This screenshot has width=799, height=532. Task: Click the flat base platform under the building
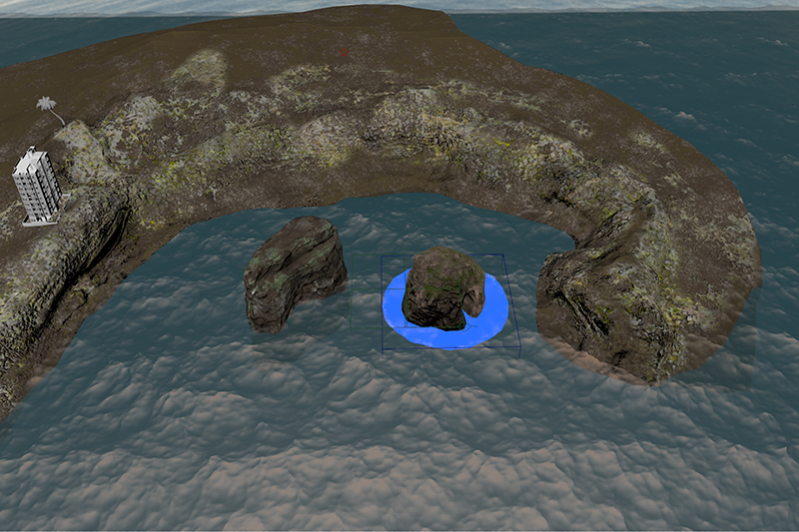tap(38, 220)
